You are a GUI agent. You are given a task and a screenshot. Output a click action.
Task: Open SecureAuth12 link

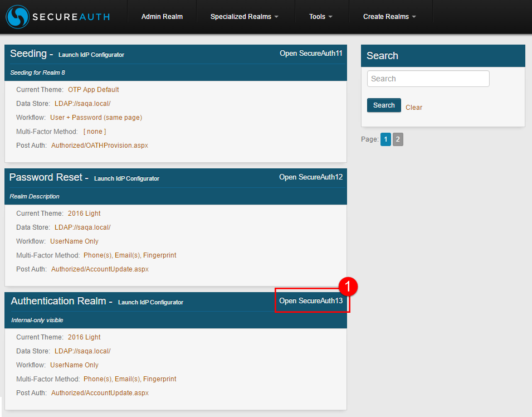(311, 177)
